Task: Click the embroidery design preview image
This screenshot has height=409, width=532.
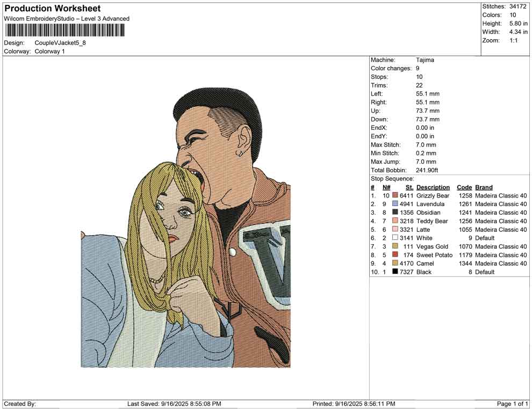Action: 185,228
